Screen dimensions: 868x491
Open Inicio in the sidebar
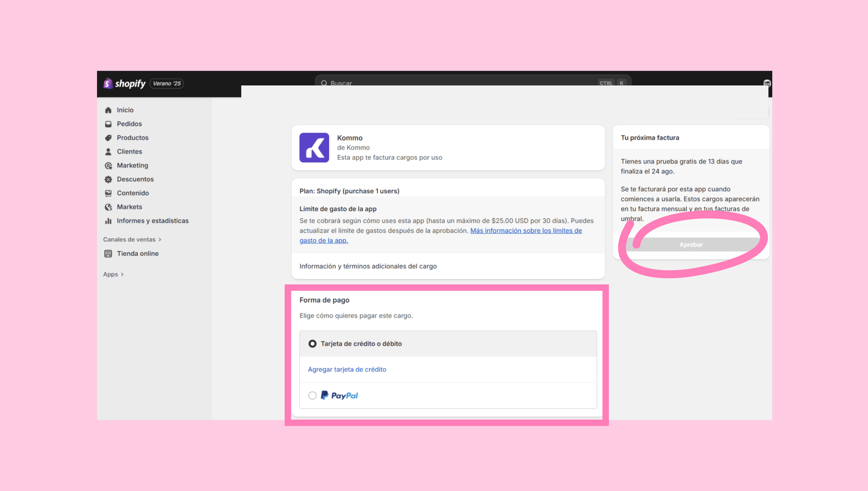(125, 110)
